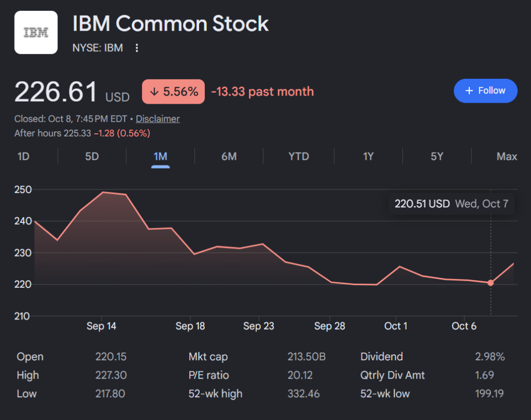Click the Sep 23 axis label
Viewport: 531px width, 420px height.
pyautogui.click(x=258, y=326)
